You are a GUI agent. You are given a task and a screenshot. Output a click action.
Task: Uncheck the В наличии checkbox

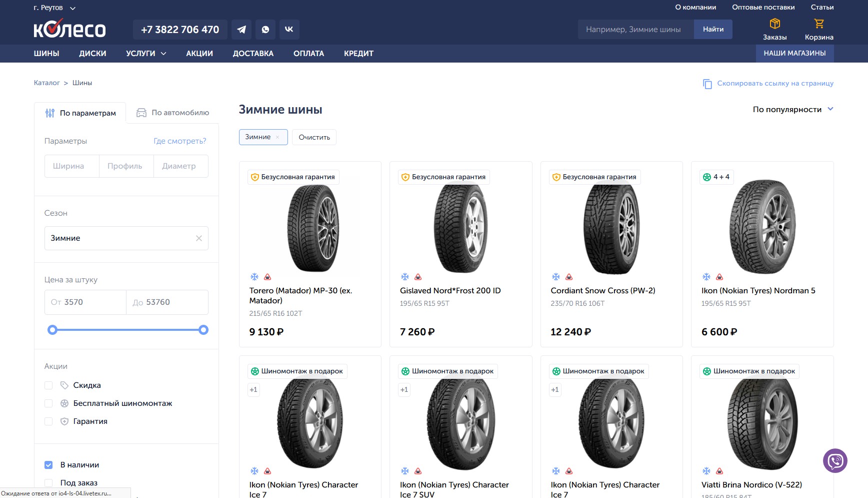[x=48, y=465]
